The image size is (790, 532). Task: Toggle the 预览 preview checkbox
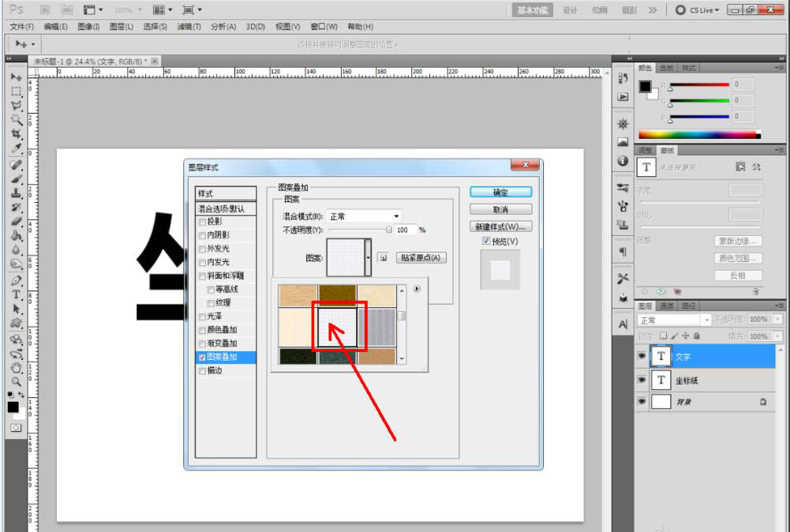pyautogui.click(x=486, y=242)
